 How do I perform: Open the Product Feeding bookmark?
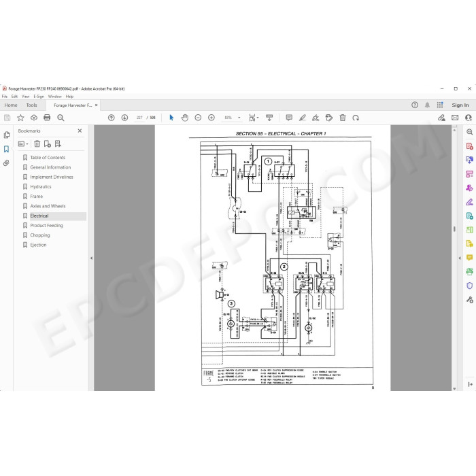tap(46, 226)
